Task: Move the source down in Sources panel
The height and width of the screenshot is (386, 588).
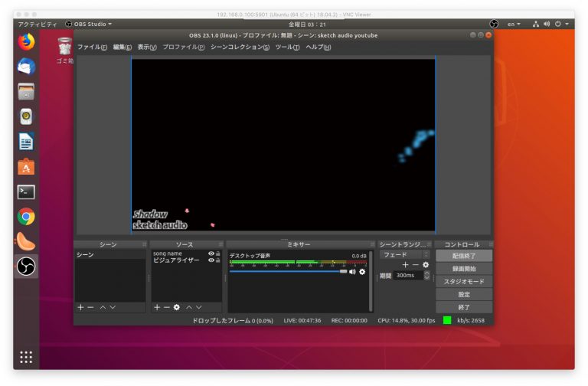Action: (x=199, y=307)
